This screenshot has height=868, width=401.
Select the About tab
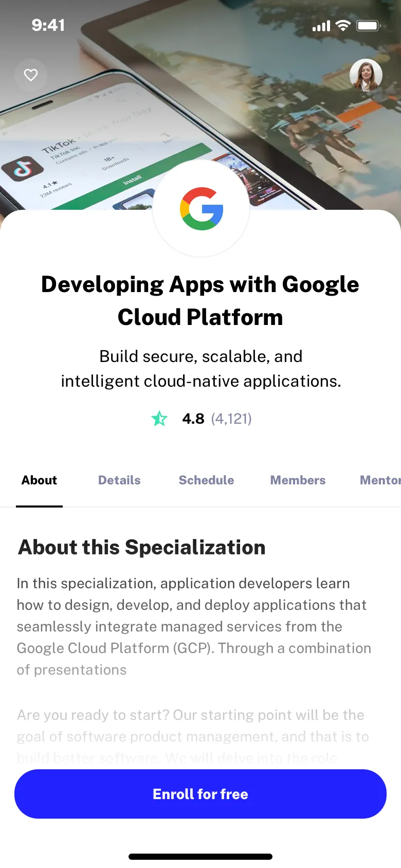pos(39,480)
